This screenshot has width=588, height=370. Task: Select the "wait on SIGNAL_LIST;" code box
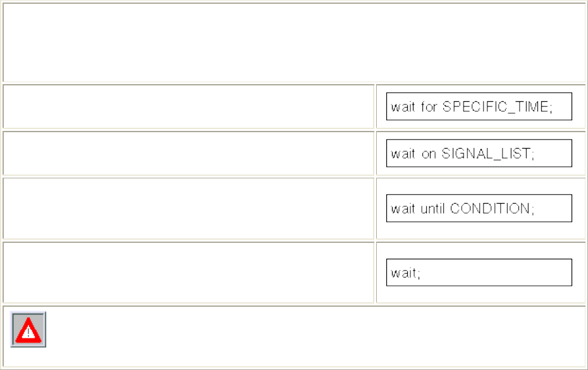coord(479,153)
